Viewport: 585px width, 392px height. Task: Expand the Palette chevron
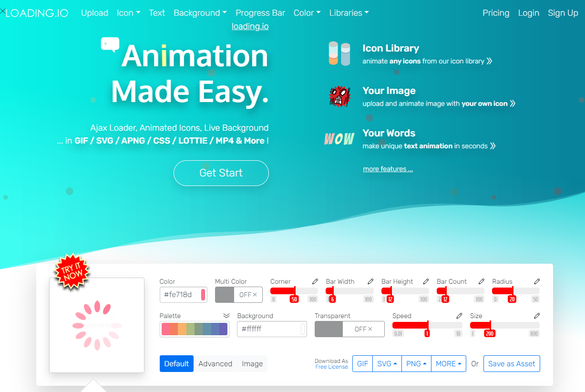[x=226, y=316]
